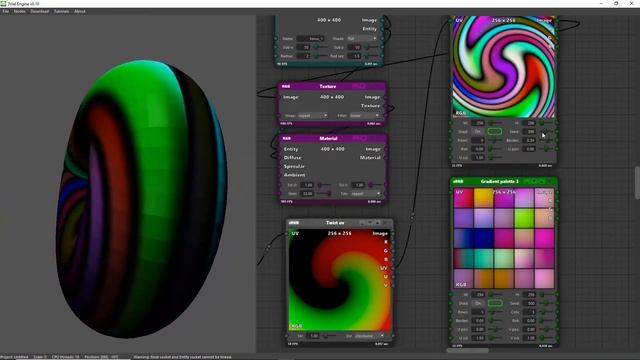This screenshot has width=640, height=360.
Task: Click the swirl texture preview image
Action: (504, 67)
